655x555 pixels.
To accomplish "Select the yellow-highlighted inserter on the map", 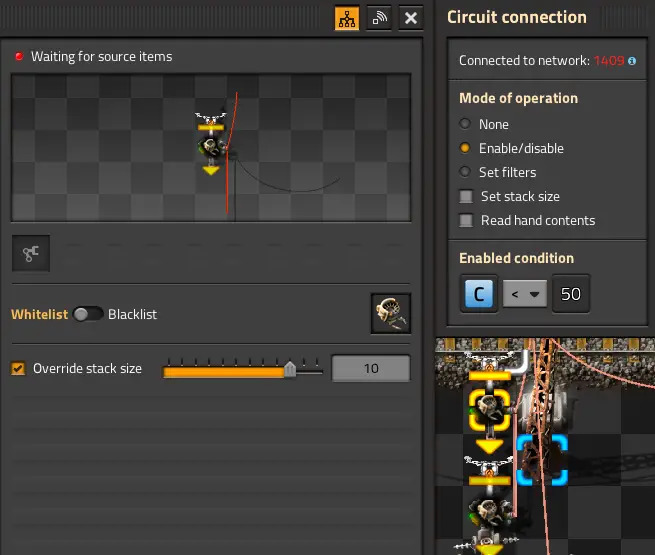I will point(489,409).
